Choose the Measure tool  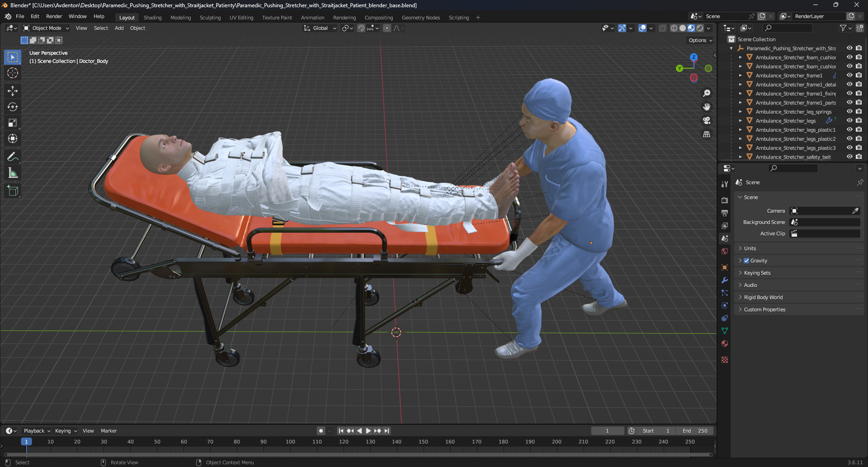pyautogui.click(x=13, y=173)
